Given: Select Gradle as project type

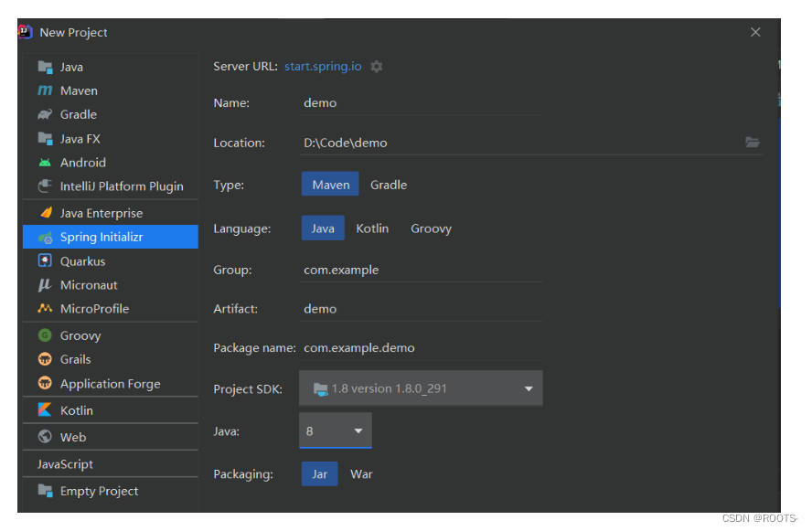Looking at the screenshot, I should pyautogui.click(x=389, y=185).
